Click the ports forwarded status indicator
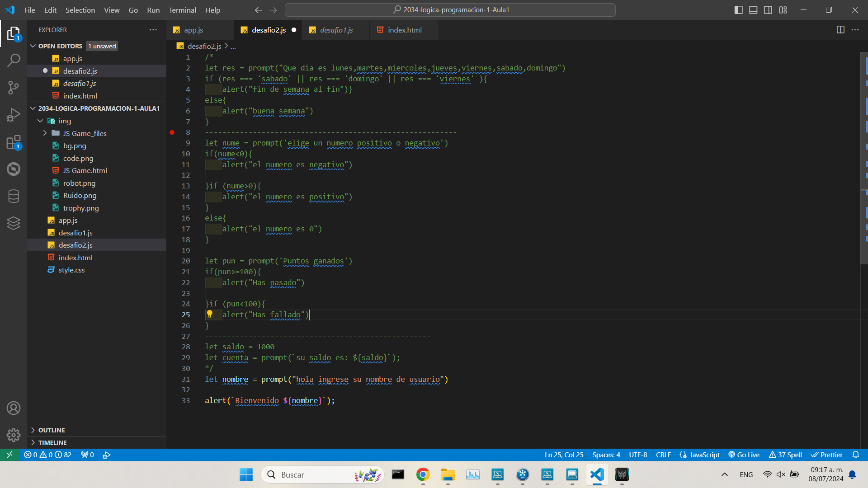Screen dimensions: 868x488 tap(87, 455)
